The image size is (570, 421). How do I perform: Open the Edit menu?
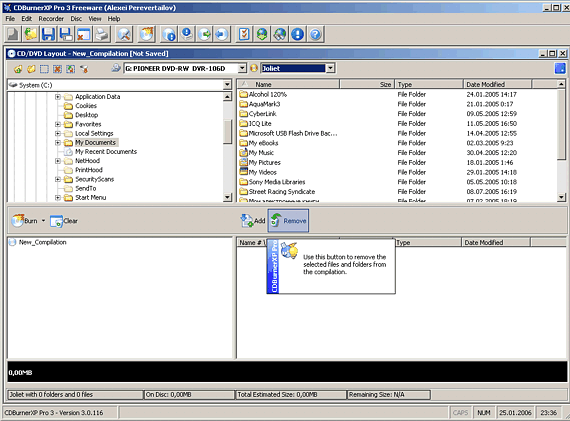coord(26,19)
